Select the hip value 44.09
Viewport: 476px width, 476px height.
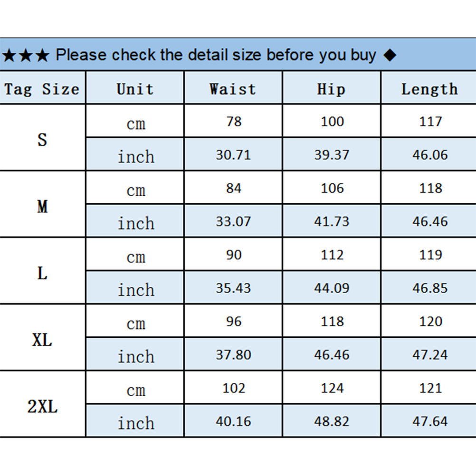332,288
